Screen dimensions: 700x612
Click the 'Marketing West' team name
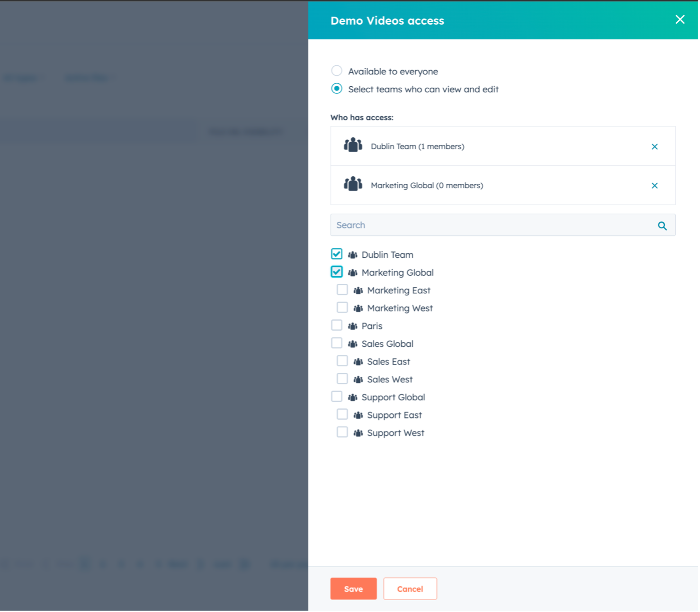coord(401,309)
